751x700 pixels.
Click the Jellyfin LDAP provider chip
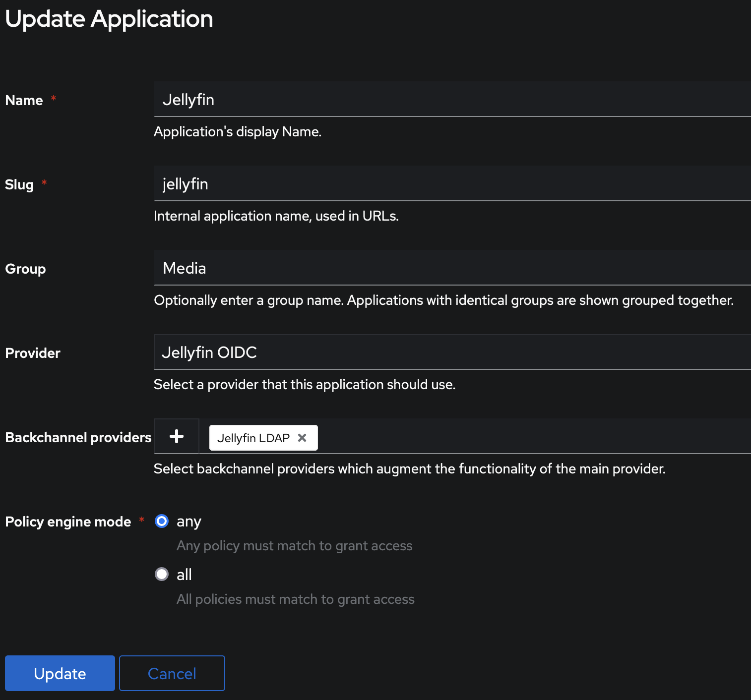[254, 438]
